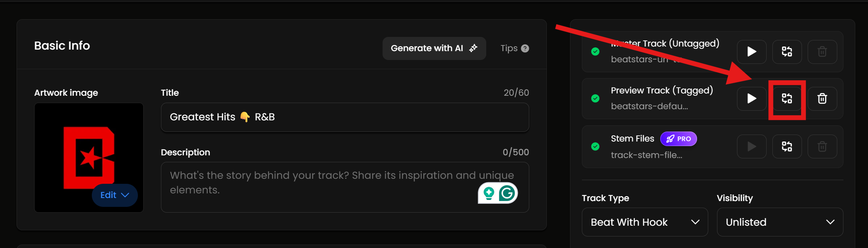The image size is (868, 248).
Task: Replace the Preview Track file
Action: click(787, 99)
